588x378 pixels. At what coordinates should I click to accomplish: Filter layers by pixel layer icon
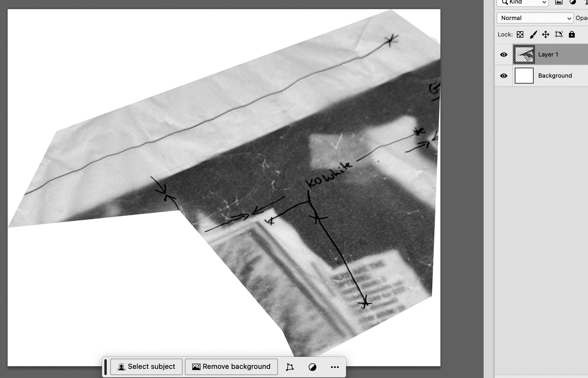tap(559, 2)
